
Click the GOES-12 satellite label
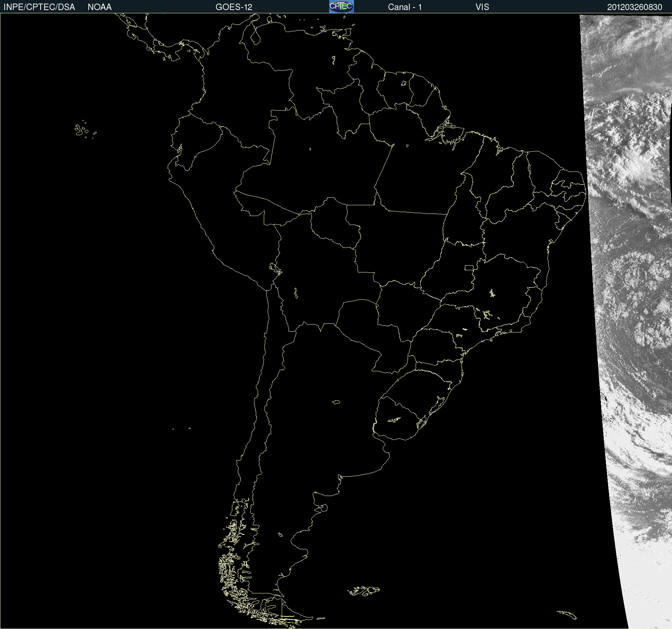click(234, 7)
